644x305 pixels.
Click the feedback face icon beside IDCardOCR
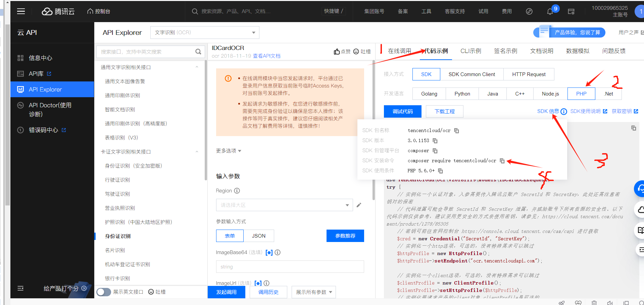click(356, 51)
